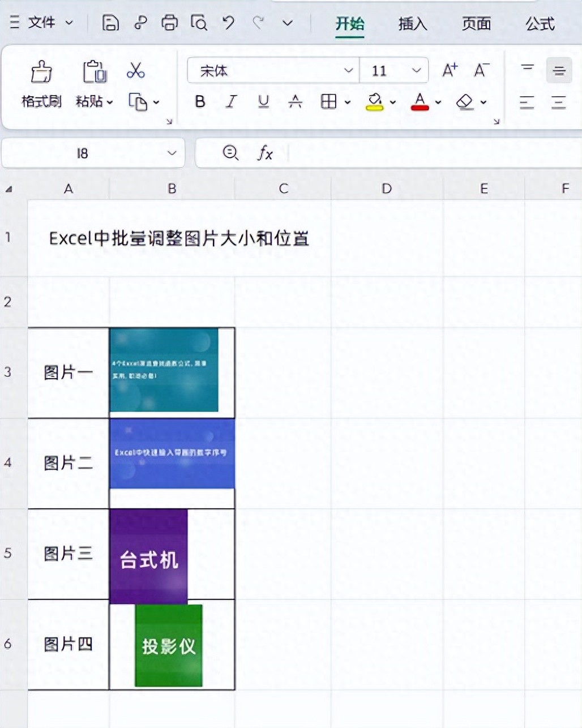582x728 pixels.
Task: Switch to the 开始 tab
Action: tap(349, 24)
